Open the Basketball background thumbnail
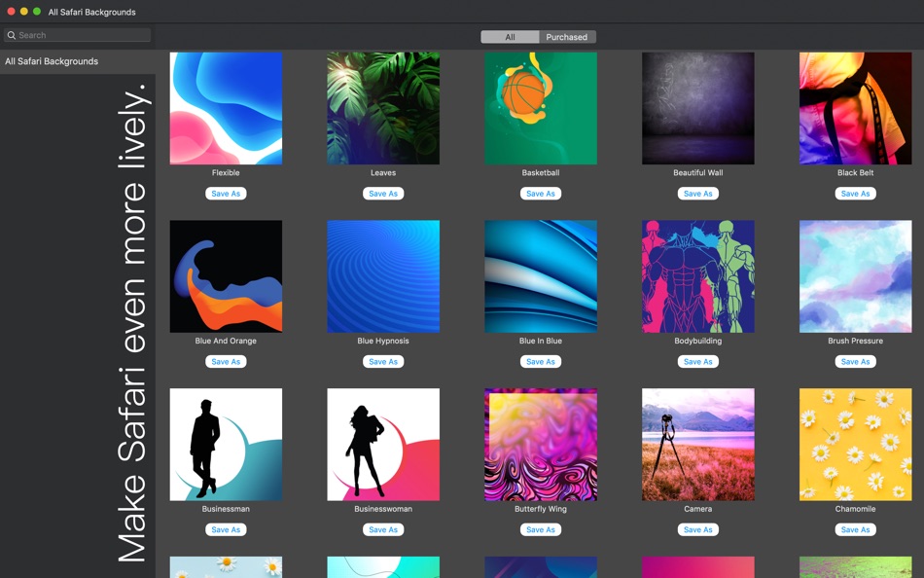 coord(541,109)
